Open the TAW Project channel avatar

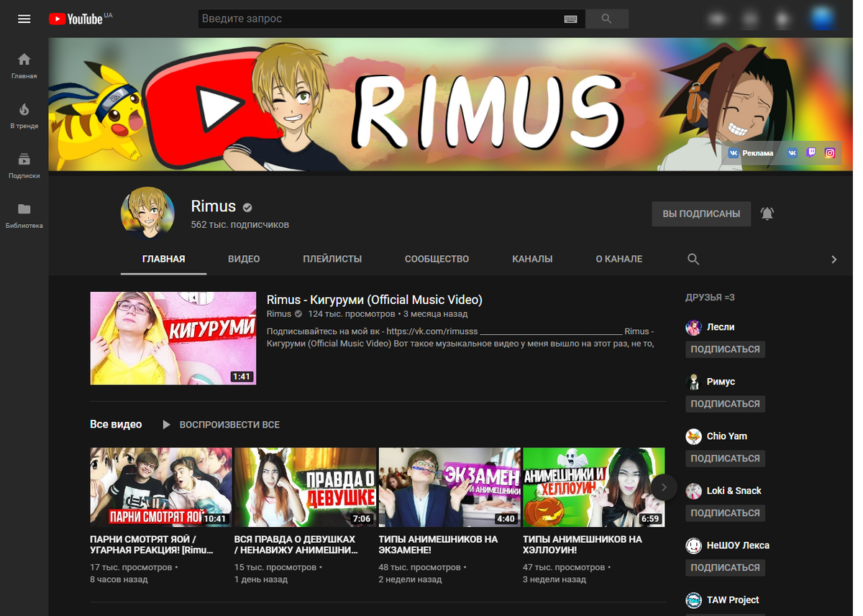[x=693, y=600]
